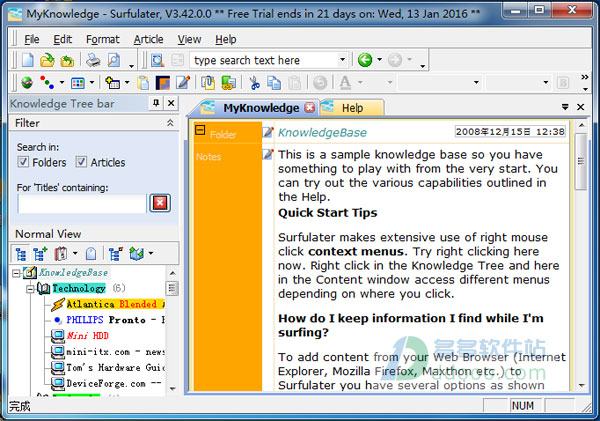Close the Knowledge Tree bar panel

tap(171, 103)
